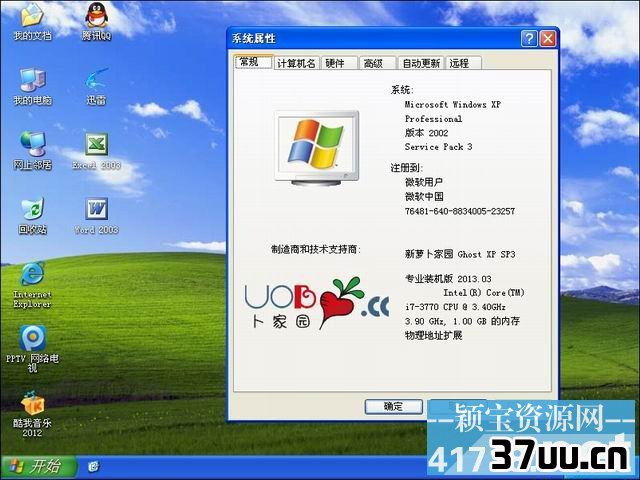Viewport: 640px width, 480px height.
Task: Open the 高级 tab
Action: point(377,63)
